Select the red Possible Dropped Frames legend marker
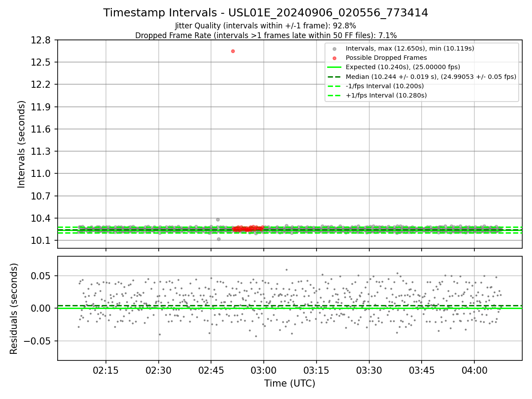 pyautogui.click(x=334, y=58)
